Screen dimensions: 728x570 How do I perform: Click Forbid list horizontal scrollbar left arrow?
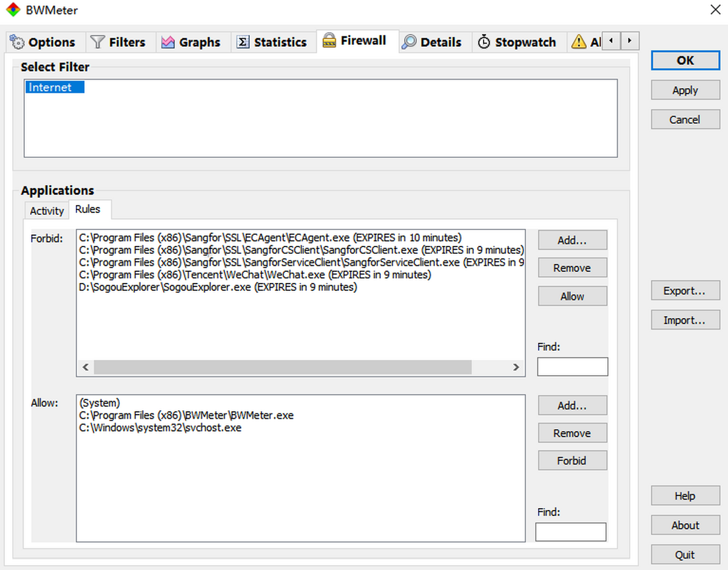coord(85,367)
